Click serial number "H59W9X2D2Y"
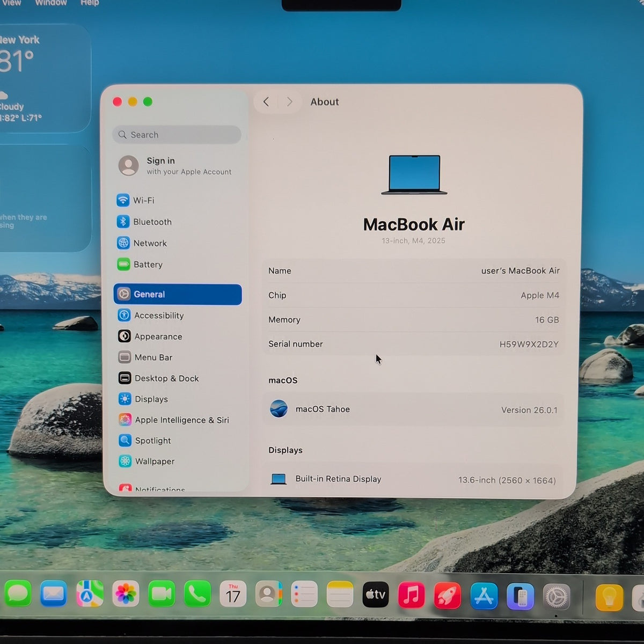Viewport: 644px width, 644px height. click(529, 344)
